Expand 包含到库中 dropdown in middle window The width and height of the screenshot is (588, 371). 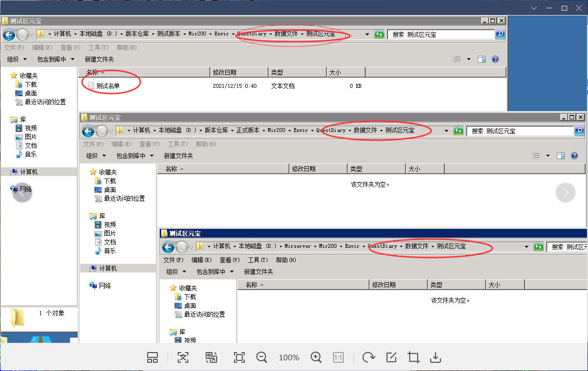pos(134,156)
